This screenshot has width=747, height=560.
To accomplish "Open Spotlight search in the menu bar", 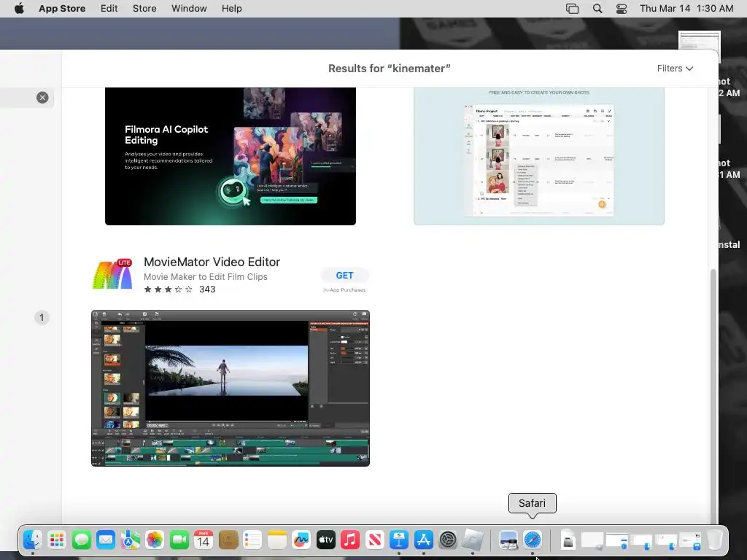I will (597, 9).
